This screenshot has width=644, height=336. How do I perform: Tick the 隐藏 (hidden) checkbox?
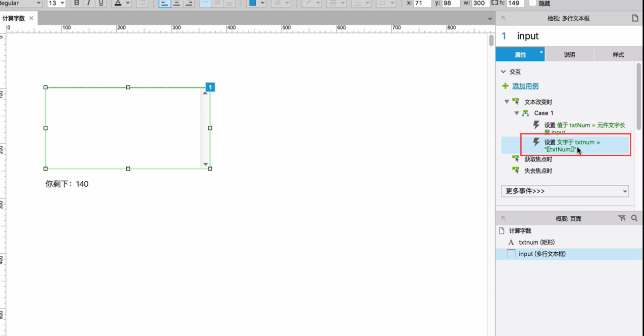pos(533,3)
